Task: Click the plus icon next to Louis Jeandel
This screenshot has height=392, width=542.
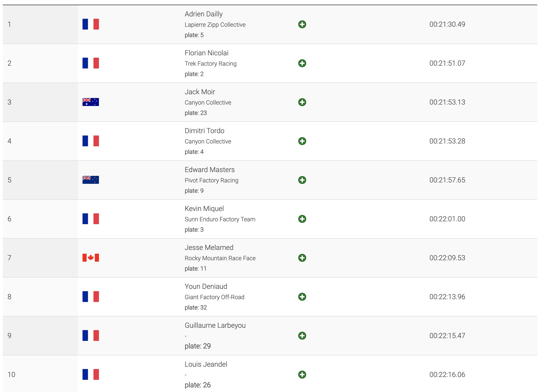Action: 302,375
